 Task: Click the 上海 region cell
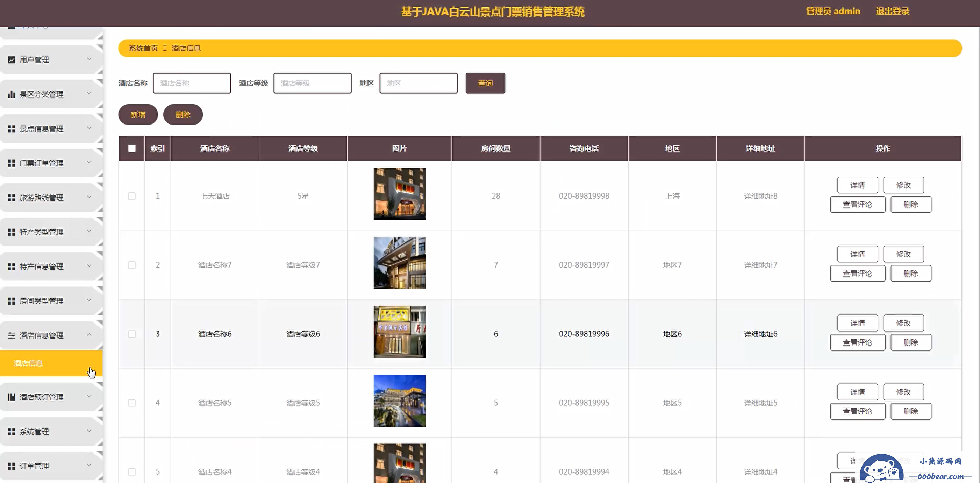tap(672, 196)
